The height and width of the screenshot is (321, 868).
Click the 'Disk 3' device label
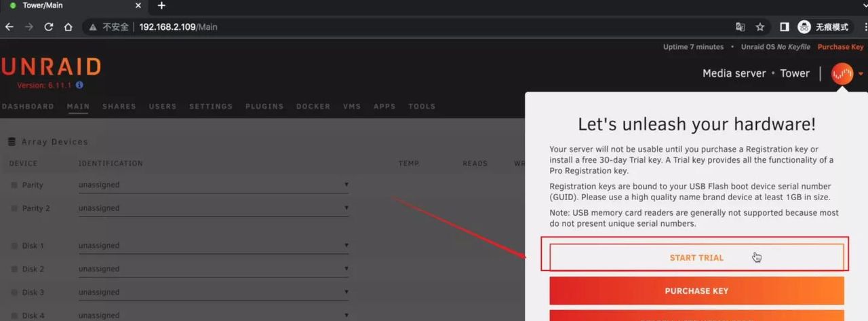33,292
